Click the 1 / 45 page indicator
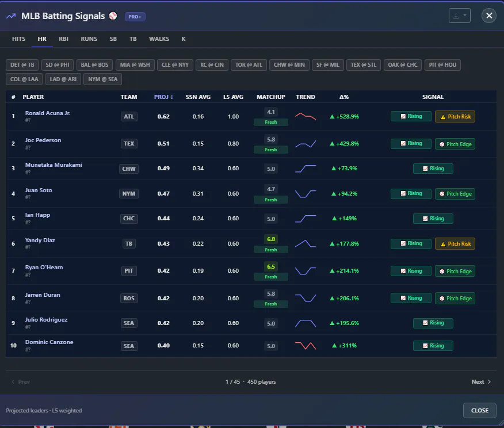 coord(232,382)
